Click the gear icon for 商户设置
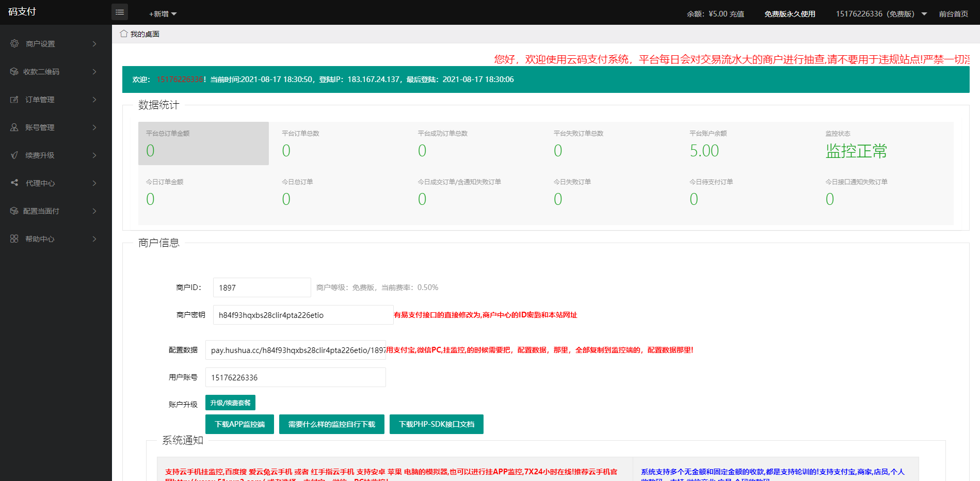This screenshot has height=481, width=980. click(14, 44)
